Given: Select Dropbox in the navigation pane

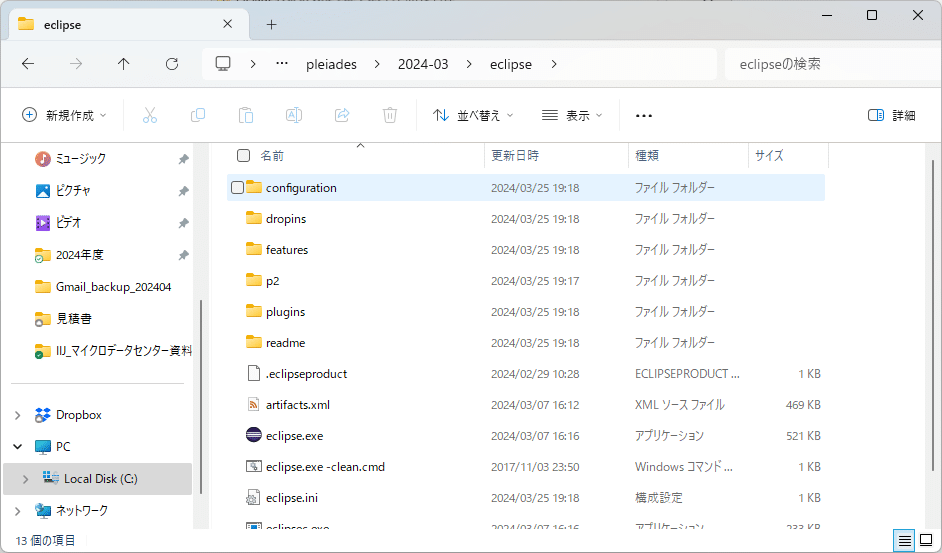Looking at the screenshot, I should click(78, 415).
